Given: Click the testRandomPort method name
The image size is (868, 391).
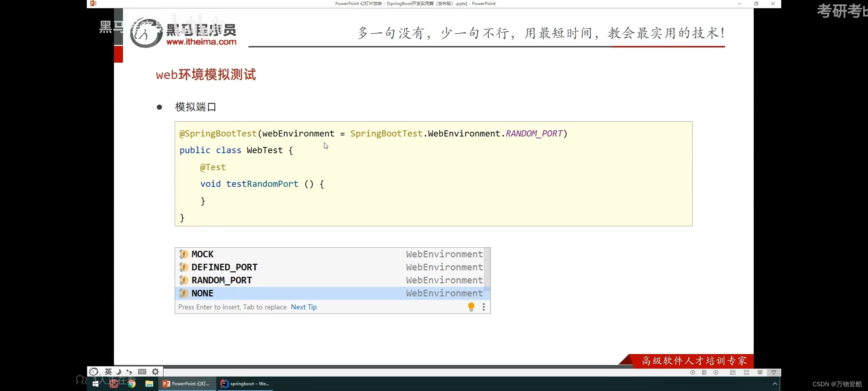Looking at the screenshot, I should pyautogui.click(x=262, y=184).
